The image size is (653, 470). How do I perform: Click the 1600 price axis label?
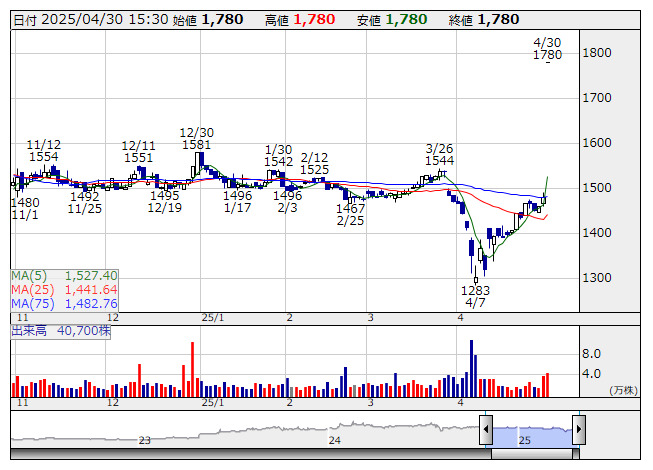[x=597, y=143]
